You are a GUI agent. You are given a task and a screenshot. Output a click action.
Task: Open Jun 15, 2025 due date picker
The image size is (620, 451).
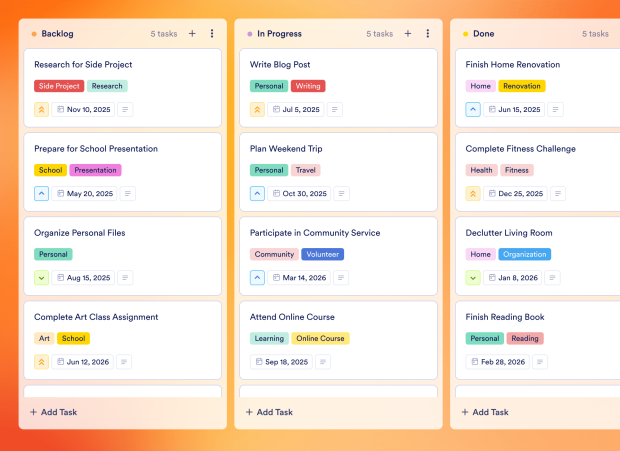point(514,109)
